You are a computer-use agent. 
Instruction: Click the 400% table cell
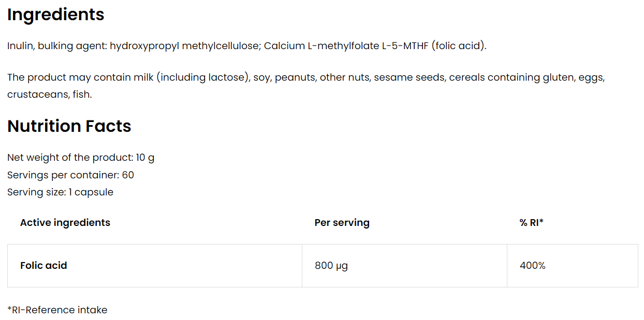(x=533, y=266)
